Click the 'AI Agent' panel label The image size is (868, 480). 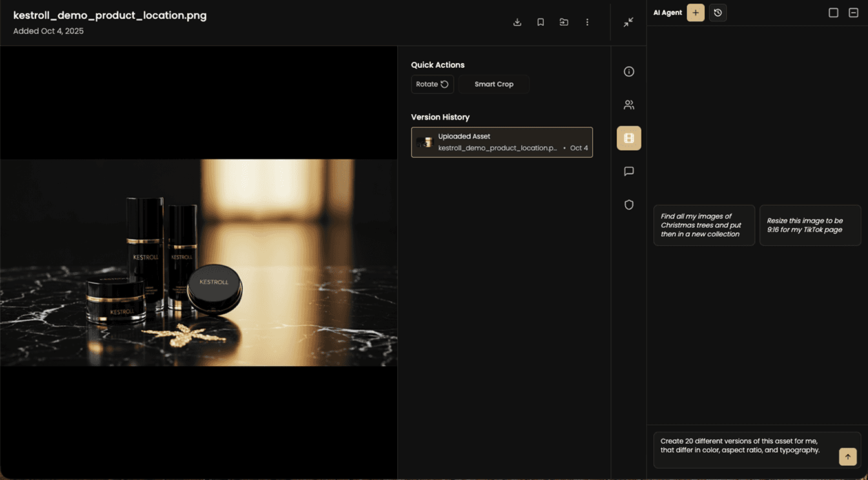coord(668,13)
